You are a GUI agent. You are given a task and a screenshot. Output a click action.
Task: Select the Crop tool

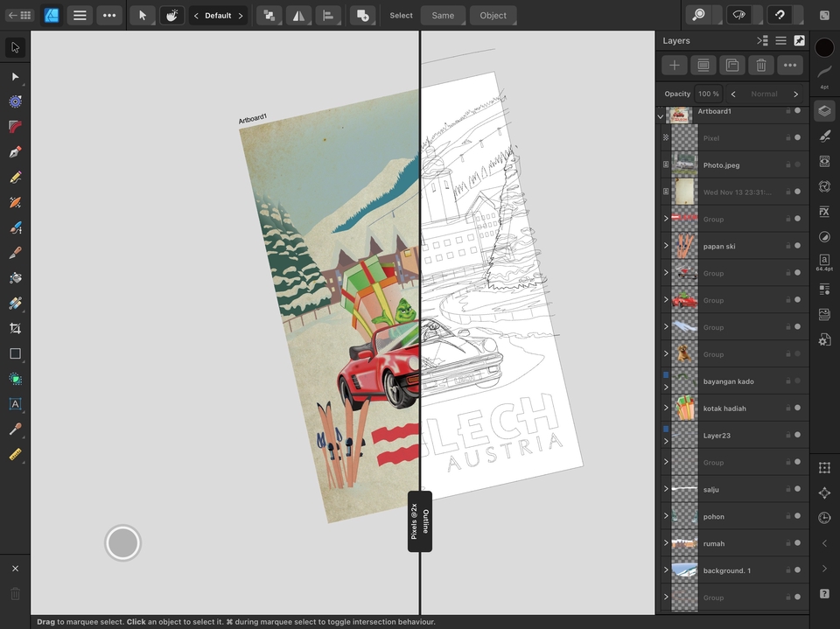tap(15, 329)
